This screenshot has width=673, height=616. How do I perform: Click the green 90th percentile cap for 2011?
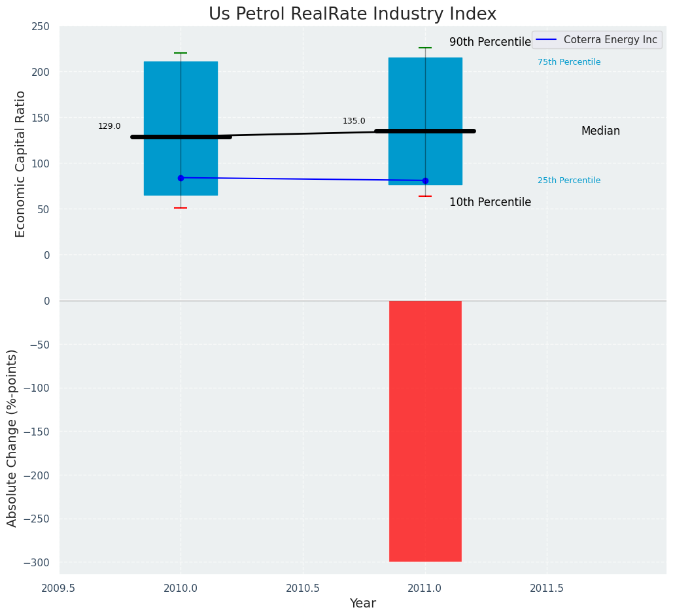(x=425, y=48)
